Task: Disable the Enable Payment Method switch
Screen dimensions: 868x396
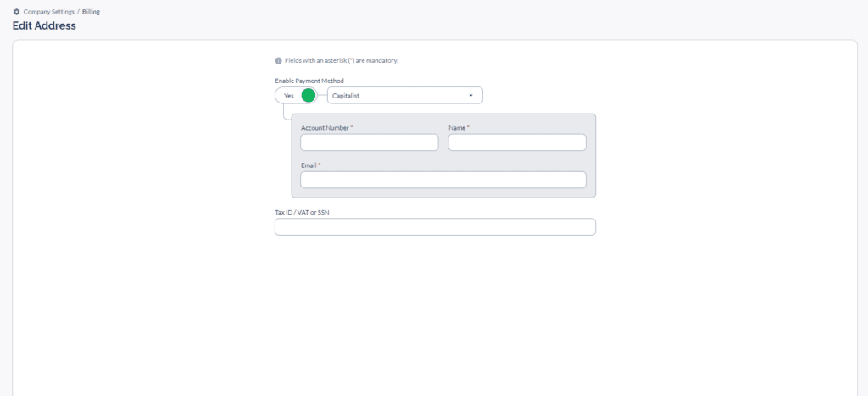Action: pyautogui.click(x=295, y=96)
